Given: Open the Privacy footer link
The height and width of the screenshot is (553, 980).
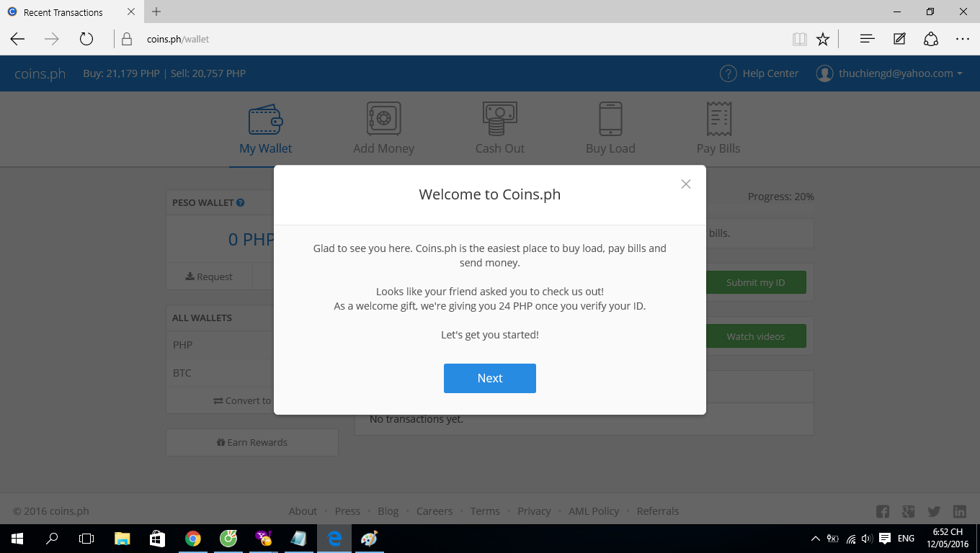Looking at the screenshot, I should tap(534, 511).
